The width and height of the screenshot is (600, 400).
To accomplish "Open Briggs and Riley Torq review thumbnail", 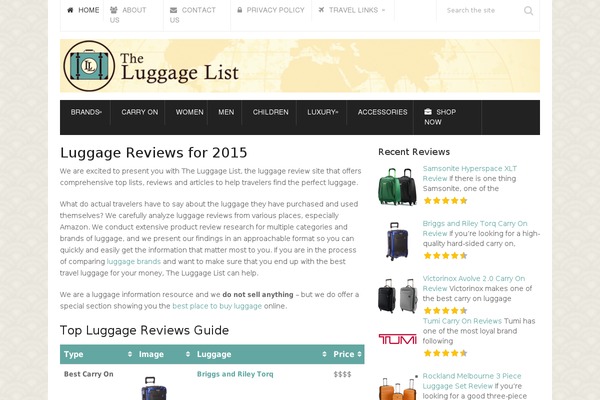I will coord(397,241).
